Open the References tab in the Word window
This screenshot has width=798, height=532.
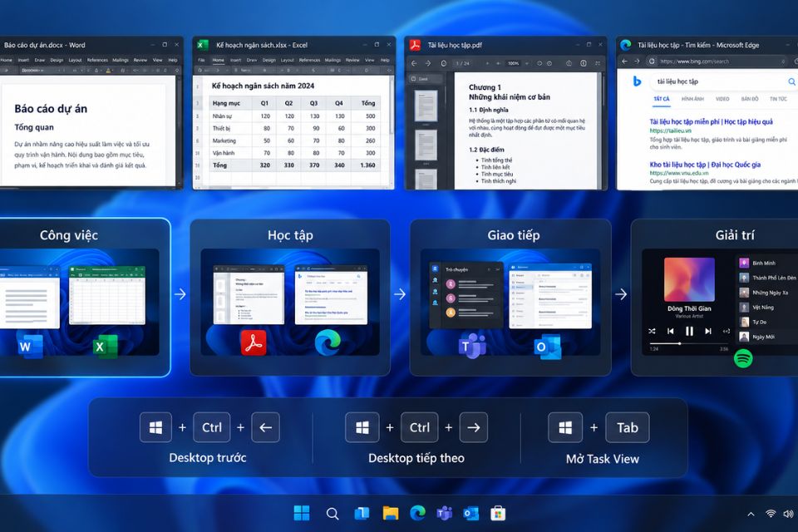click(x=97, y=60)
